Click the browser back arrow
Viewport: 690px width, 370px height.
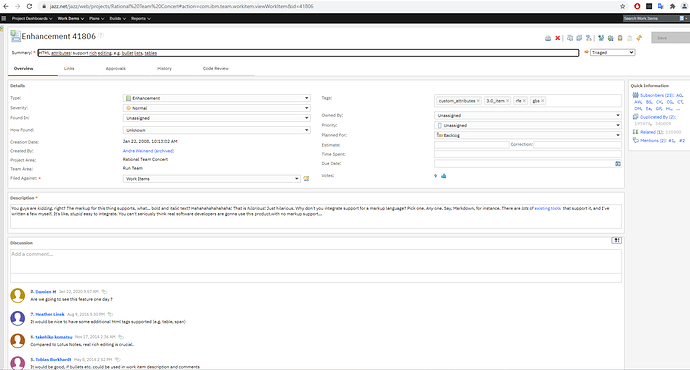[x=5, y=6]
